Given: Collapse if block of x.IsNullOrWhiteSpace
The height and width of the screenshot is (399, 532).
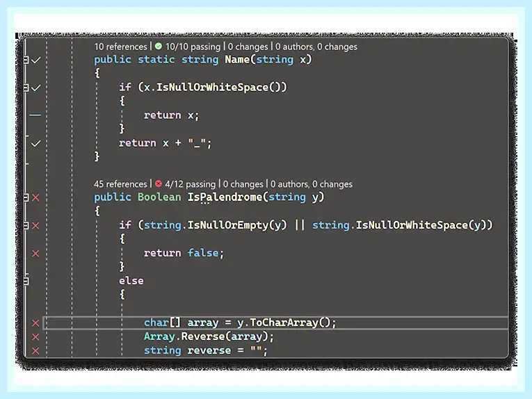Looking at the screenshot, I should pos(26,88).
